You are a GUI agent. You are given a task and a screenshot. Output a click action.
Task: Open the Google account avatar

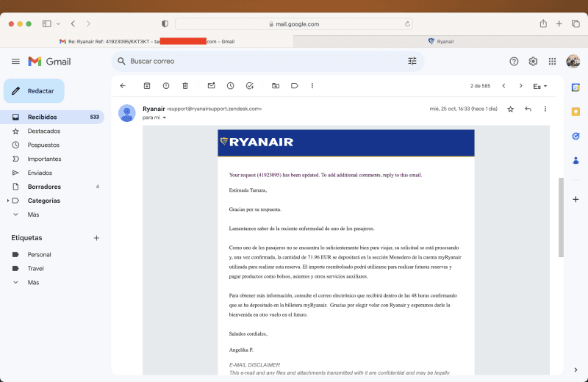(x=573, y=61)
